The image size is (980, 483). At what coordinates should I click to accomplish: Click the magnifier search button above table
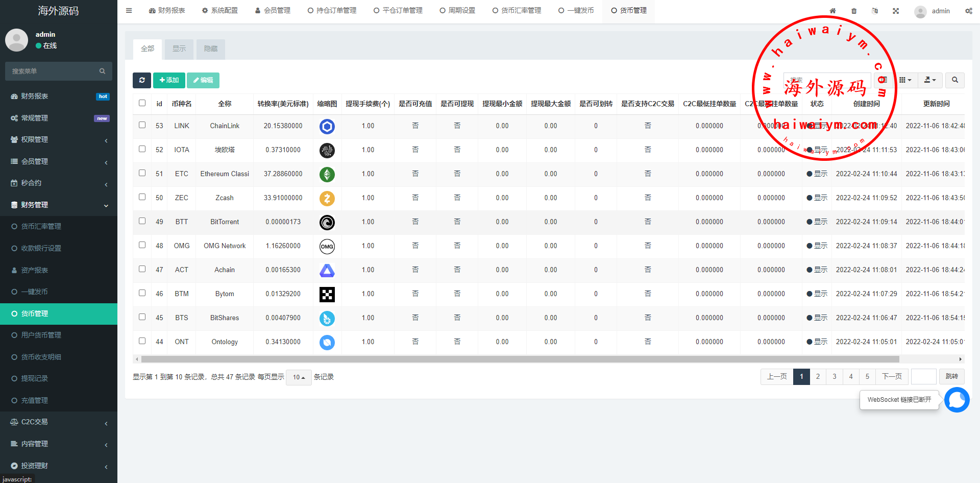point(954,80)
